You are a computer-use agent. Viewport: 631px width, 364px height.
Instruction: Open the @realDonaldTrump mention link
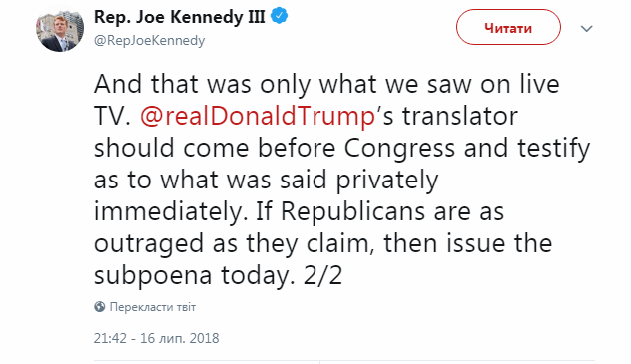(258, 116)
